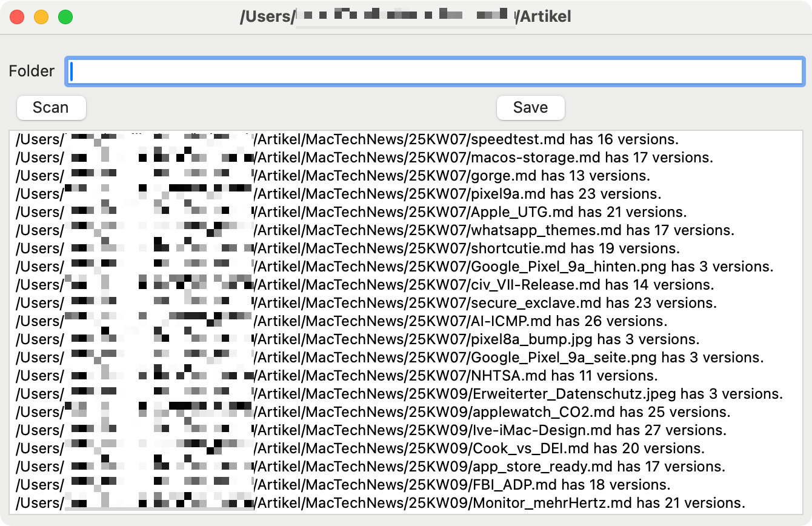Click the Scan button
Viewport: 812px width, 526px height.
click(52, 108)
